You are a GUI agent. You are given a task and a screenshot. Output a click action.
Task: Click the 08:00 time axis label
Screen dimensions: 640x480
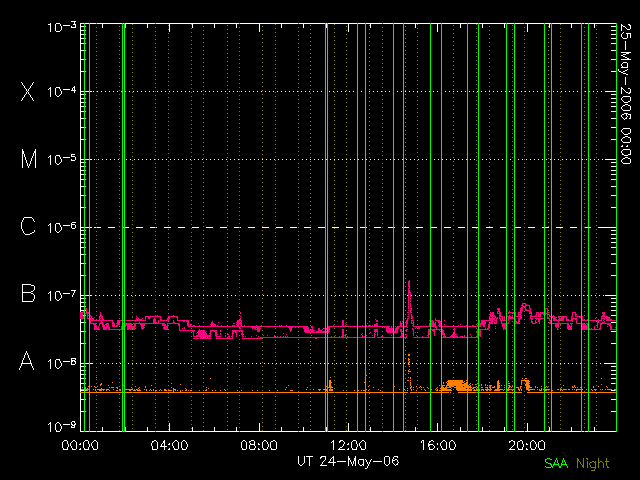pyautogui.click(x=259, y=445)
